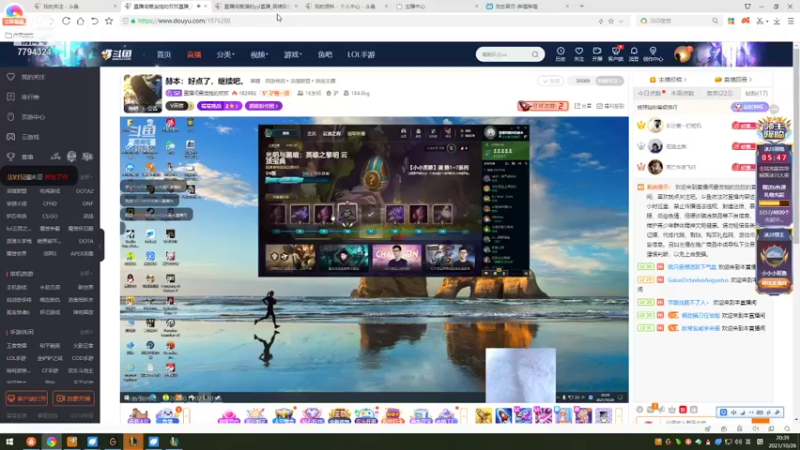800x450 pixels.
Task: Open the share (分享) icon
Action: click(x=583, y=106)
